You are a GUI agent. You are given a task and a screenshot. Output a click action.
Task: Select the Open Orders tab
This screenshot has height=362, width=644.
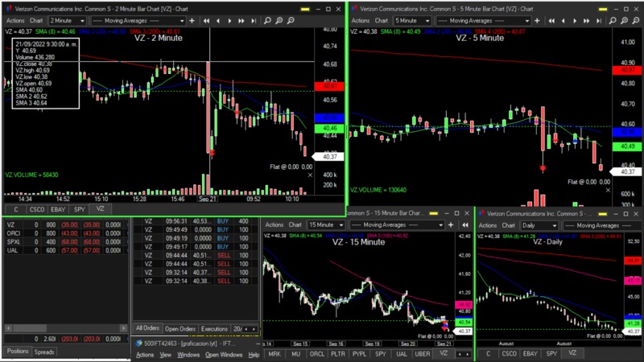[x=180, y=329]
